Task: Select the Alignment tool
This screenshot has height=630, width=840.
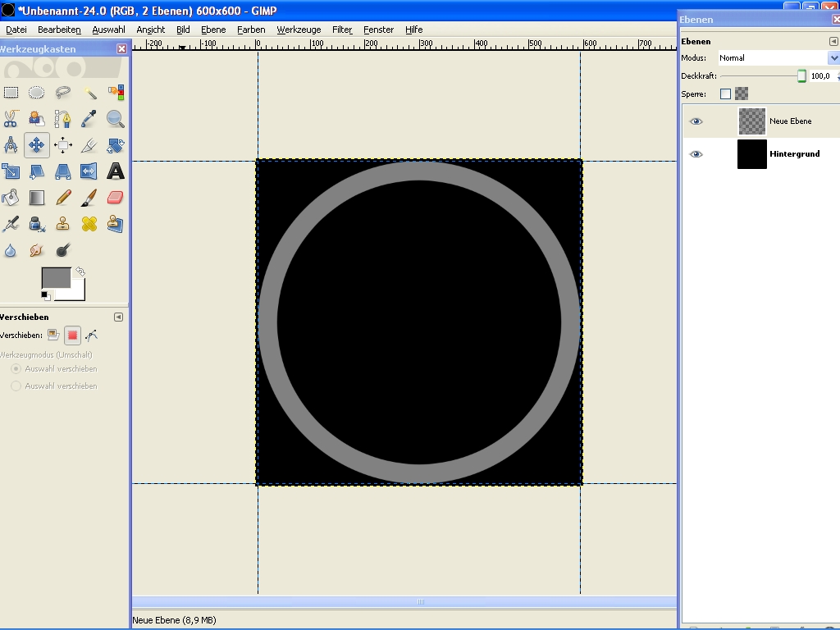Action: point(62,145)
